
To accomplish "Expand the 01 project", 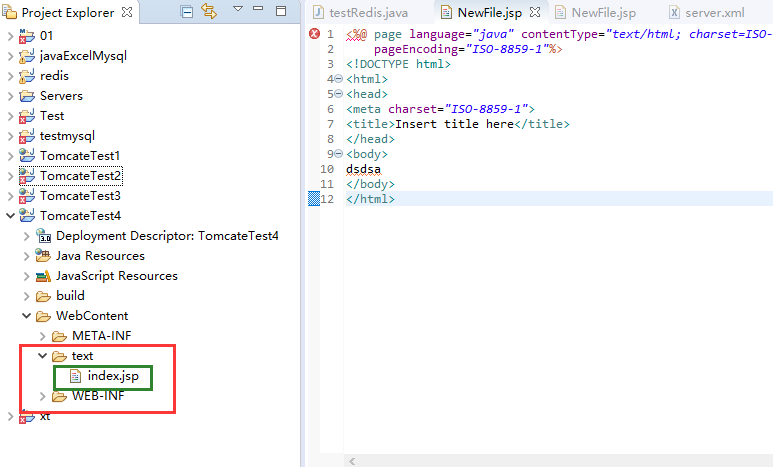I will [10, 36].
